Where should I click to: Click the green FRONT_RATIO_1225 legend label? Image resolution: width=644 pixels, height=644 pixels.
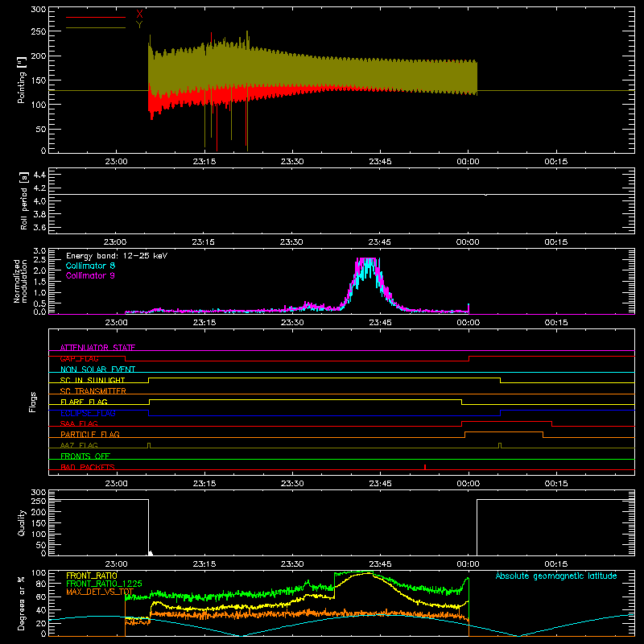point(104,584)
